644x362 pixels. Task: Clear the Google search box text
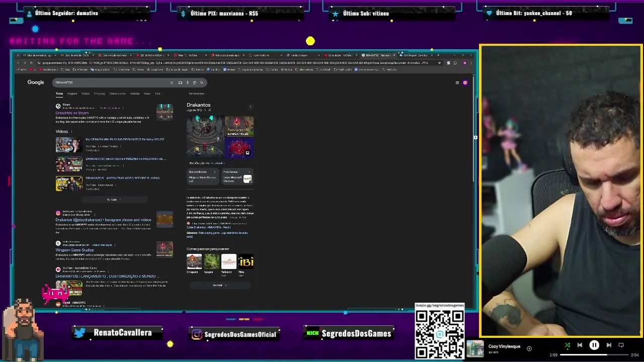point(172,82)
